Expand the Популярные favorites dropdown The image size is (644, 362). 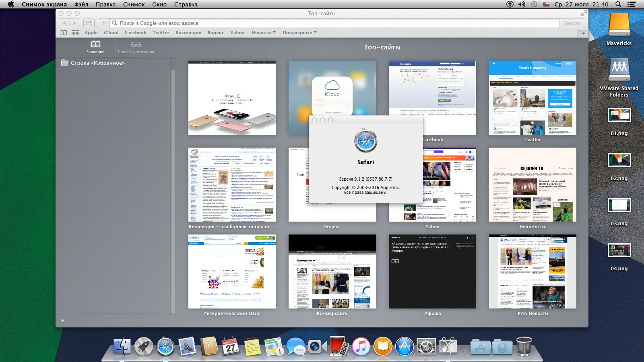tap(299, 33)
